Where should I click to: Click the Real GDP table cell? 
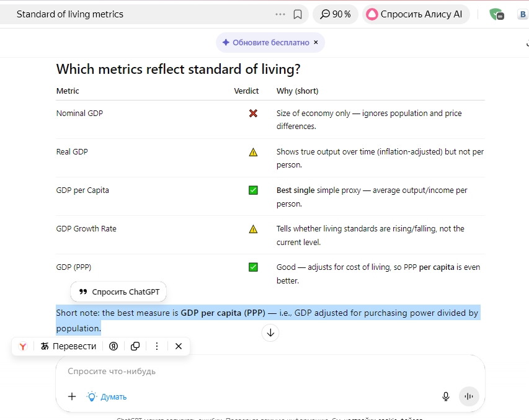72,152
